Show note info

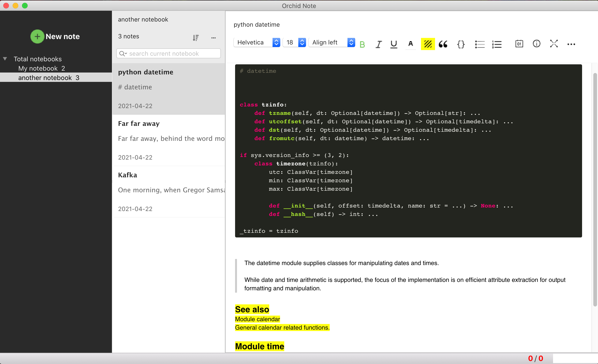coord(536,44)
